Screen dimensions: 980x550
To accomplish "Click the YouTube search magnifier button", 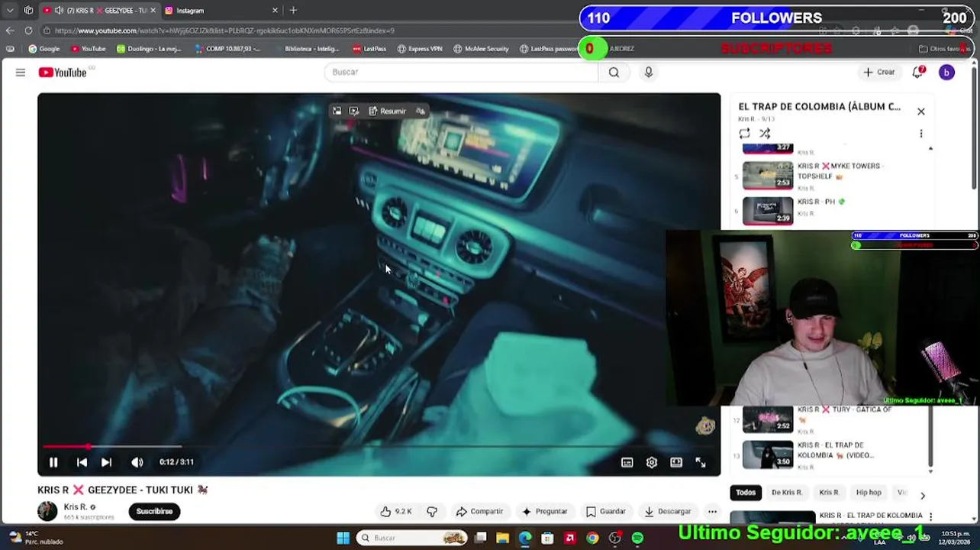I will (614, 72).
